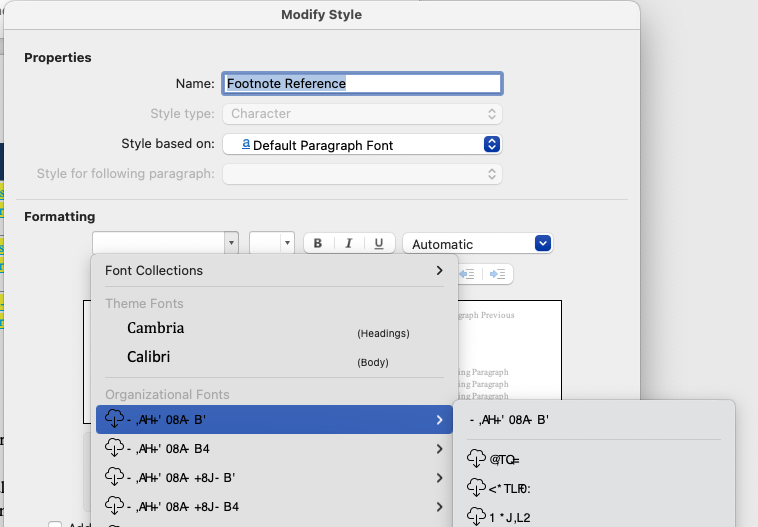Click cloud icon on highlighted 08A B' font row

click(115, 418)
